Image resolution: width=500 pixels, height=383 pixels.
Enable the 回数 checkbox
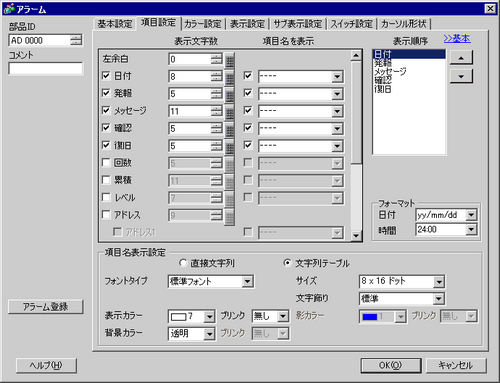tap(106, 162)
